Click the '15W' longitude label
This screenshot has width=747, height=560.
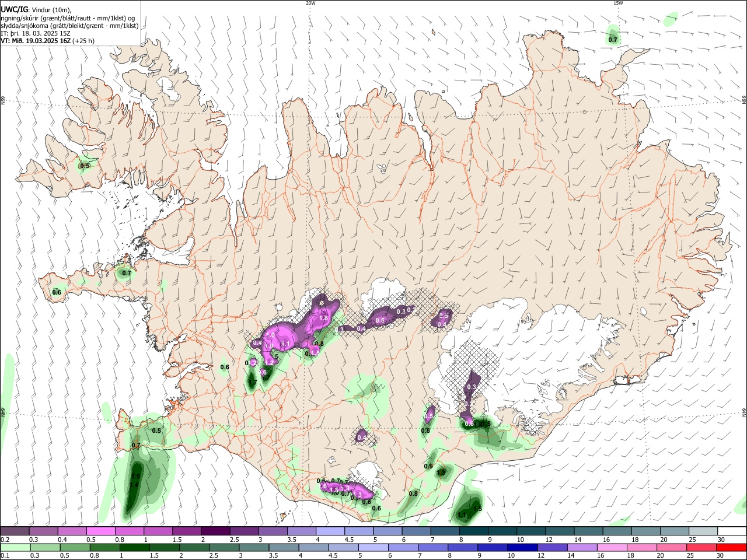click(x=618, y=3)
